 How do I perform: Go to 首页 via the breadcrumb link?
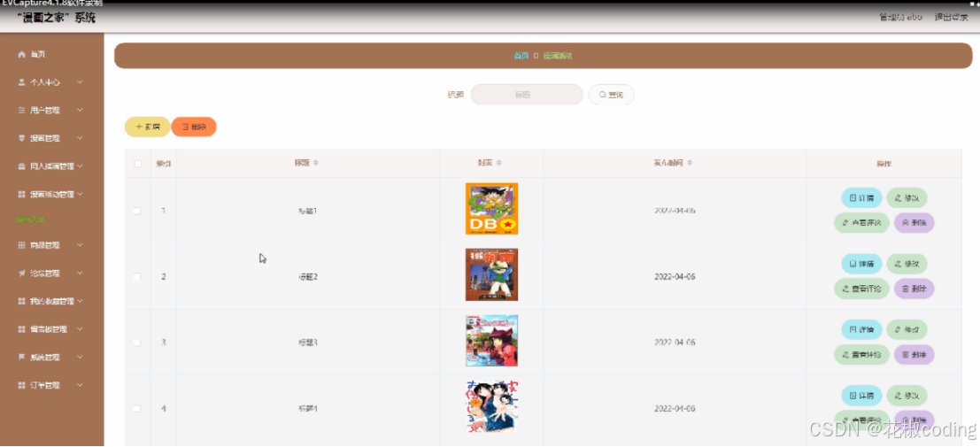tap(521, 56)
